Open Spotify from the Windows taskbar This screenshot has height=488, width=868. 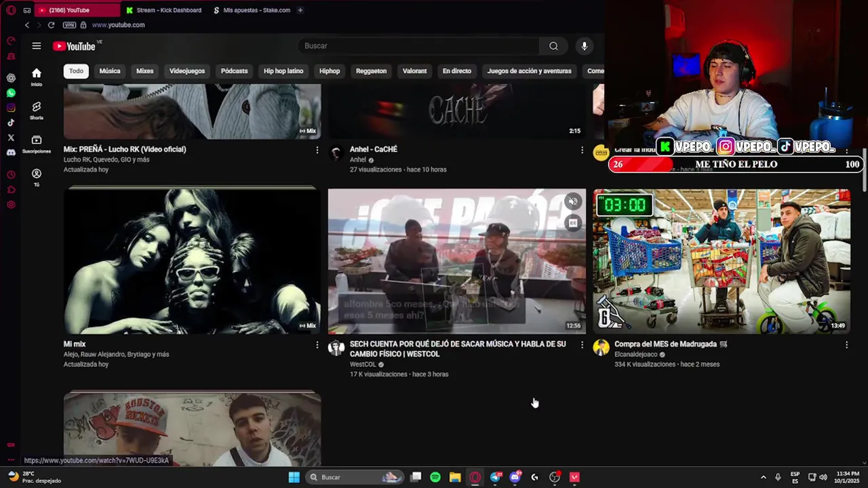(x=435, y=477)
